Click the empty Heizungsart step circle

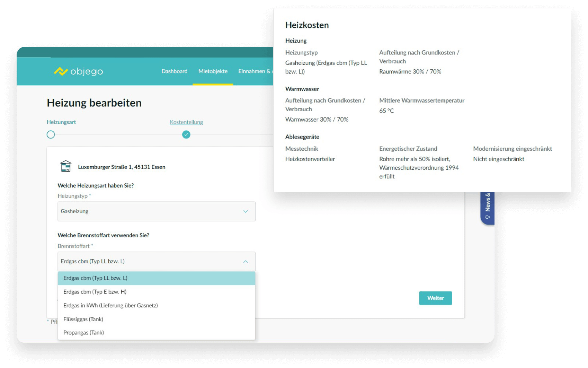51,135
